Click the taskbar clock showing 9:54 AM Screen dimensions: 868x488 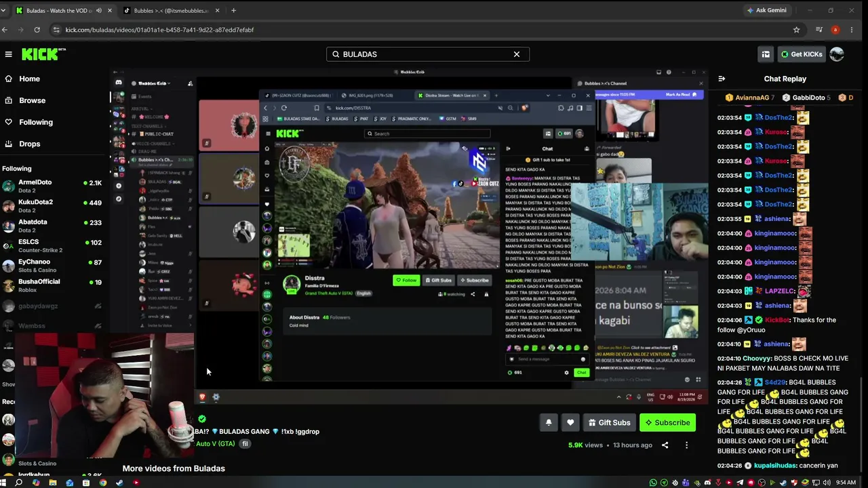846,483
